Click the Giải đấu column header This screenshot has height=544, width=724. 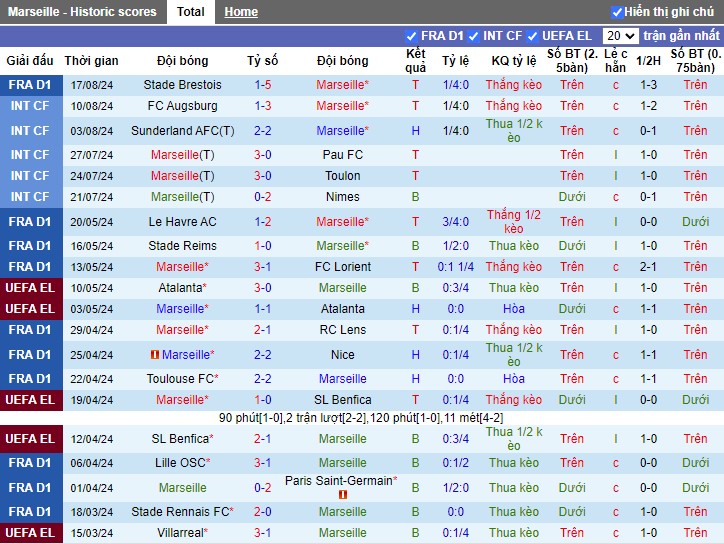coord(30,60)
